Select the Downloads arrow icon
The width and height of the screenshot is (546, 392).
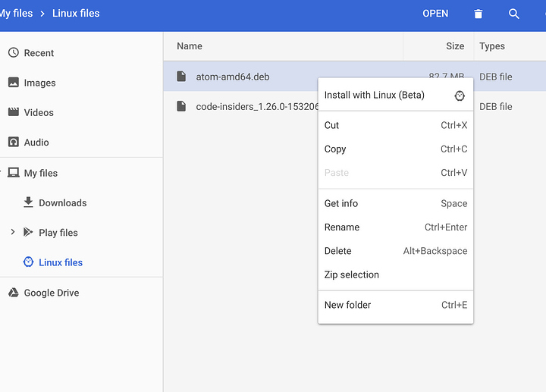click(28, 202)
